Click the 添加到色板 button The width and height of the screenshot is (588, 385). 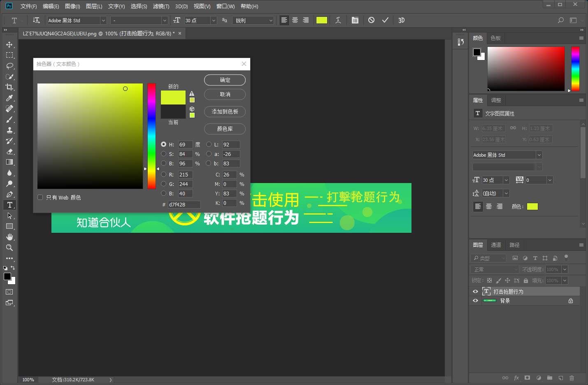click(225, 111)
